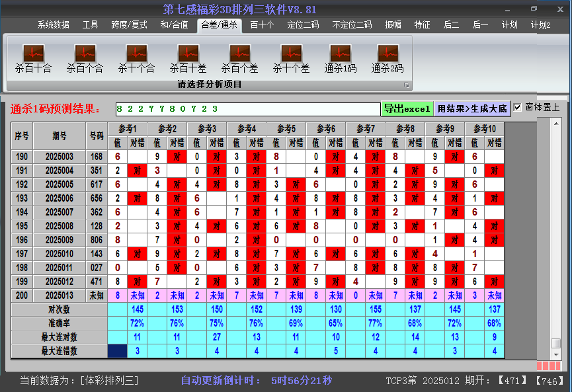The height and width of the screenshot is (392, 572).
Task: Switch to the 定位二码 tab
Action: (303, 25)
